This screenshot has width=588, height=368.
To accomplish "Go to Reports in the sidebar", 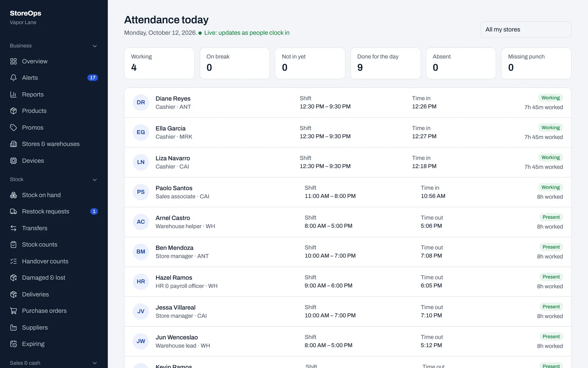I will (54, 95).
